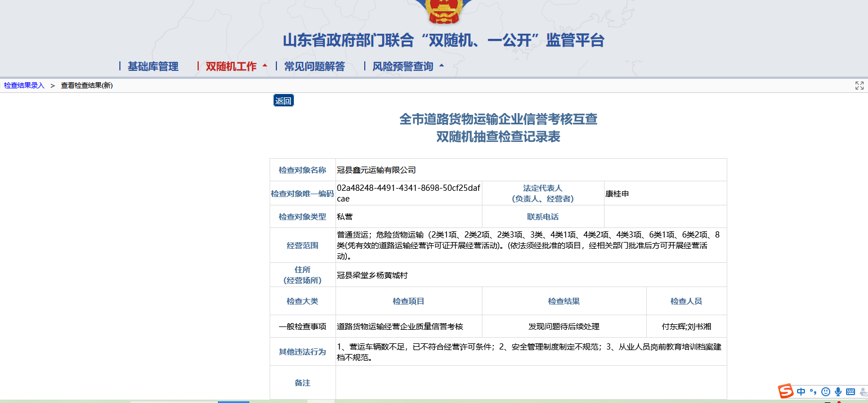Follow the 检查结果录入 breadcrumb link
Image resolution: width=868 pixels, height=403 pixels.
24,86
